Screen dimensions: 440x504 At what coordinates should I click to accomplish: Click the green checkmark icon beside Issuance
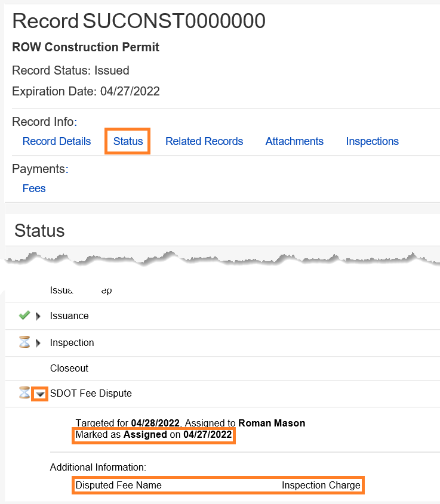point(24,316)
